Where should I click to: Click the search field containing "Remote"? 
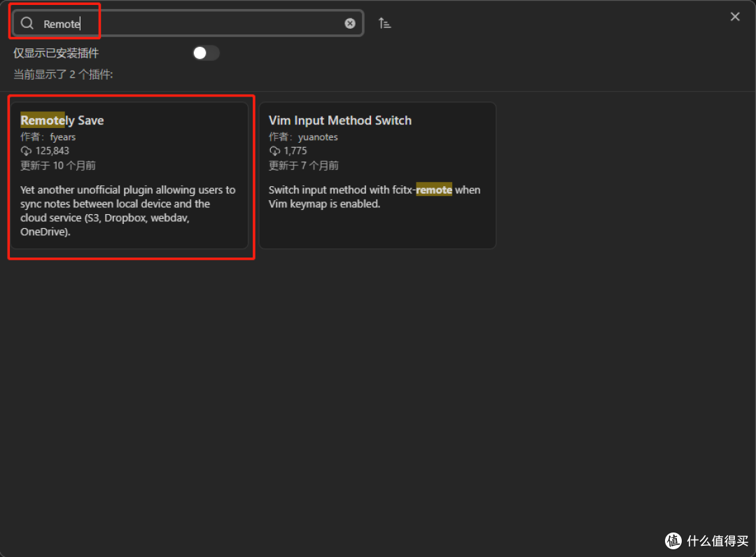196,24
